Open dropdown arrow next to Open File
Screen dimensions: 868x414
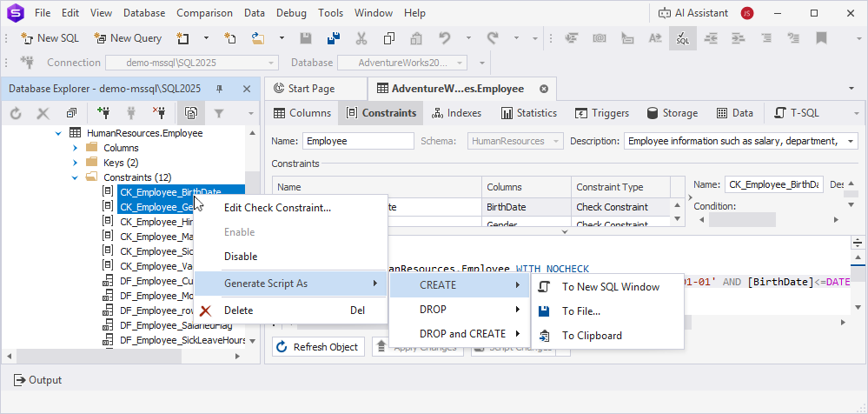tap(282, 38)
